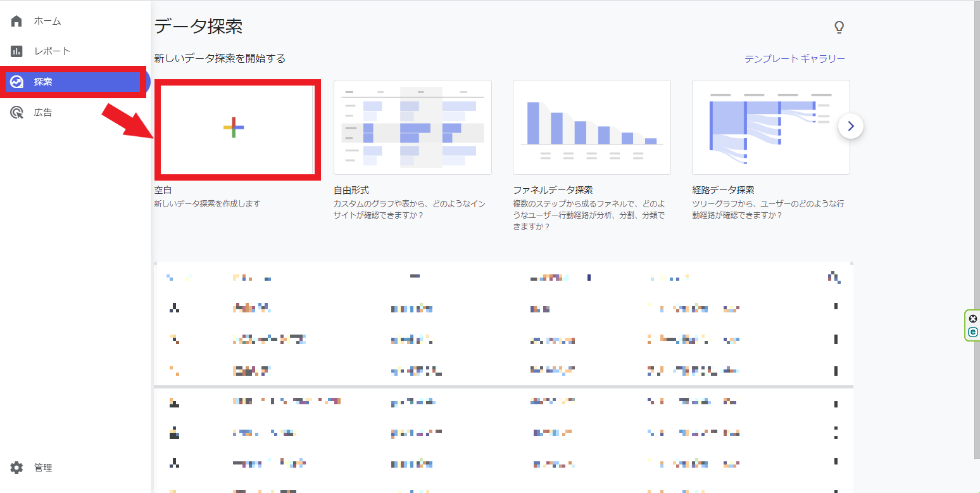Choose the ファネルデータ探索 template thumbnail
Screen dimensions: 980x493
[591, 127]
